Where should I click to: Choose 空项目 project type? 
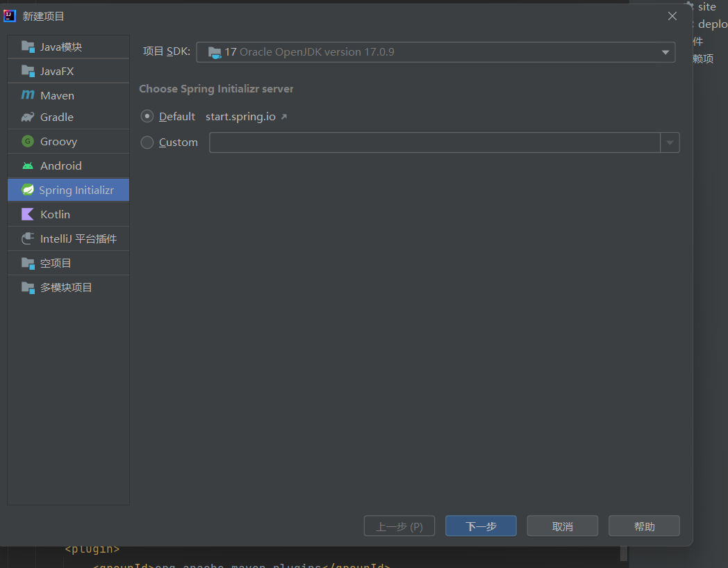[x=68, y=263]
